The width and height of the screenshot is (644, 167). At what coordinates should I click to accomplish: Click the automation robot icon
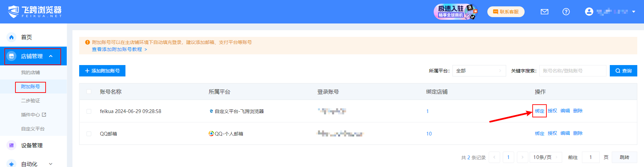11,164
